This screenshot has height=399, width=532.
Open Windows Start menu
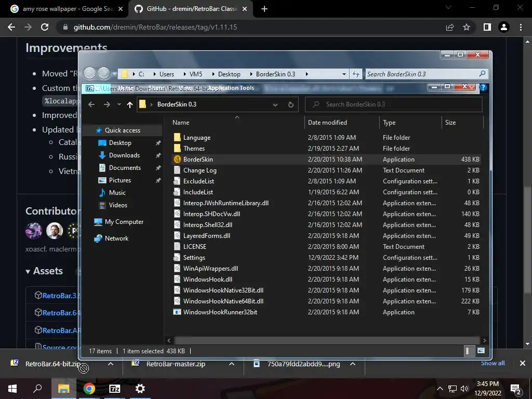click(12, 389)
